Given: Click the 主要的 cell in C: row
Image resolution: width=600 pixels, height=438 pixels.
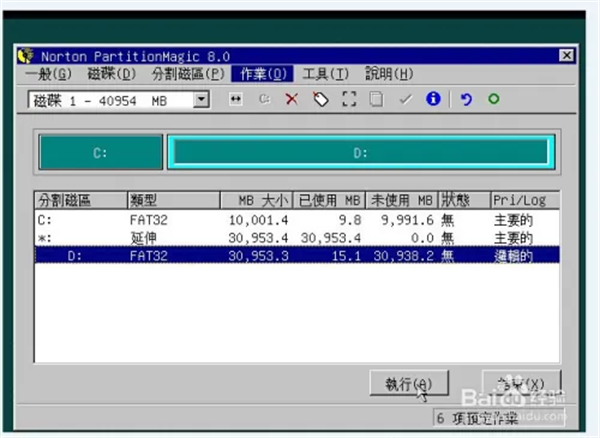Looking at the screenshot, I should coord(513,220).
